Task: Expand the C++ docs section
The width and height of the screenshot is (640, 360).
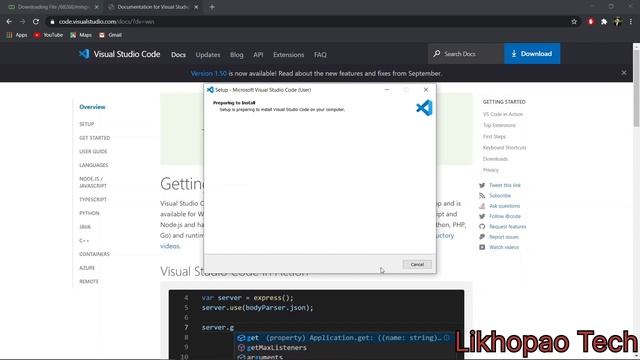Action: point(84,241)
